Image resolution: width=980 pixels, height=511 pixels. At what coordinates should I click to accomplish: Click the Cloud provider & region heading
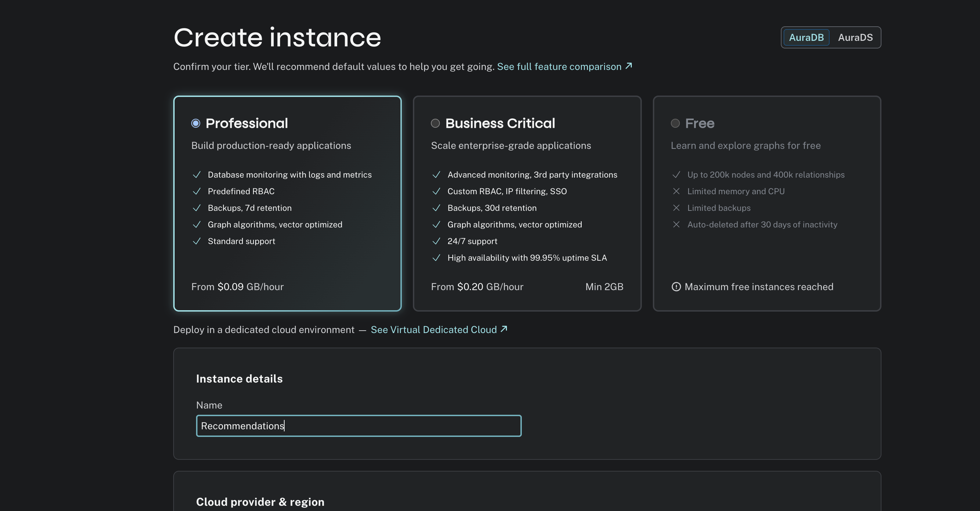click(x=260, y=502)
